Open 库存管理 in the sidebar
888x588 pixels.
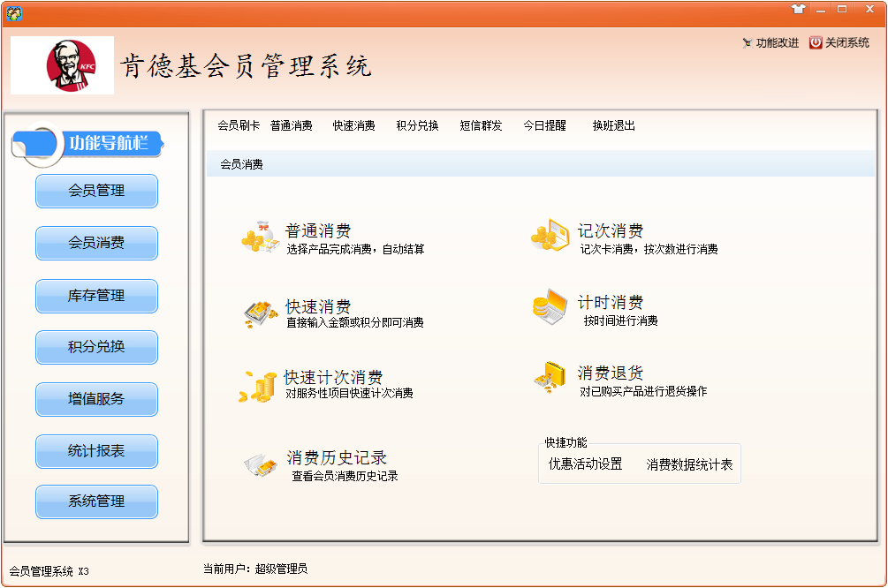tap(97, 296)
